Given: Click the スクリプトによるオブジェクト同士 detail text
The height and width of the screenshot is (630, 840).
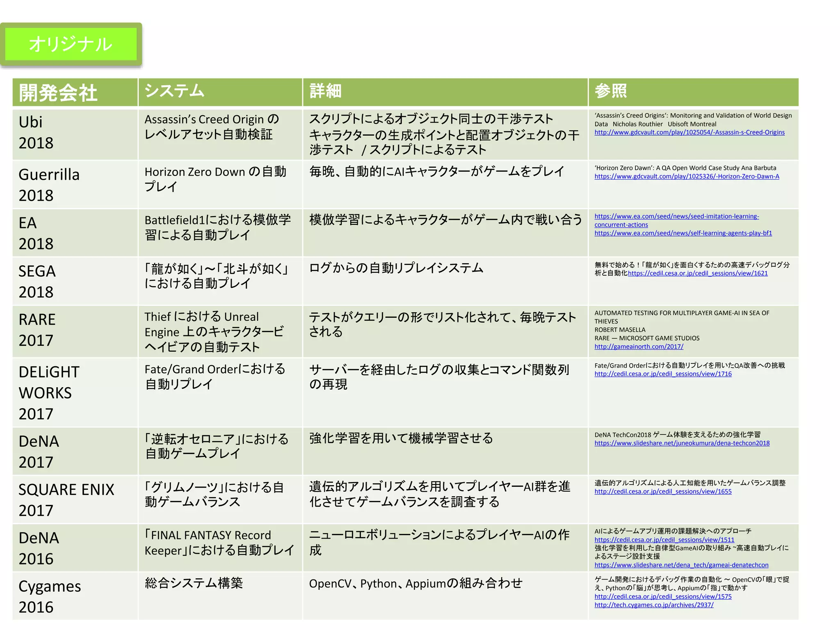Looking at the screenshot, I should pos(431,119).
